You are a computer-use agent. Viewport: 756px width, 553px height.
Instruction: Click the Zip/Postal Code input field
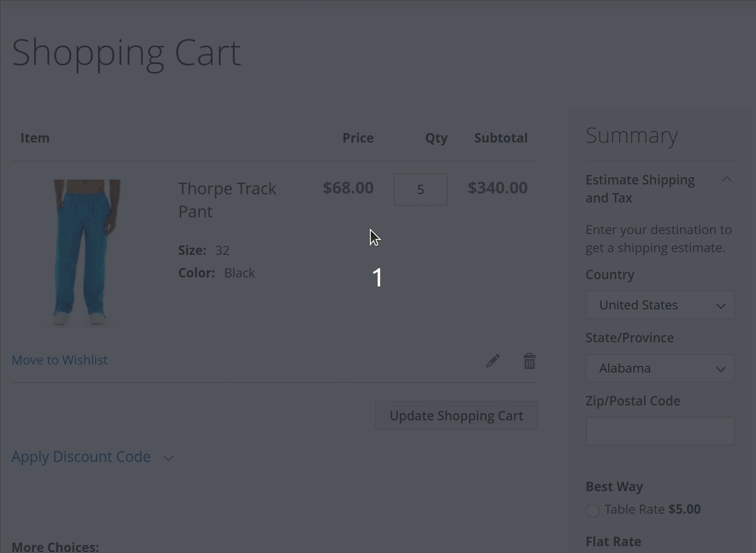pos(659,431)
